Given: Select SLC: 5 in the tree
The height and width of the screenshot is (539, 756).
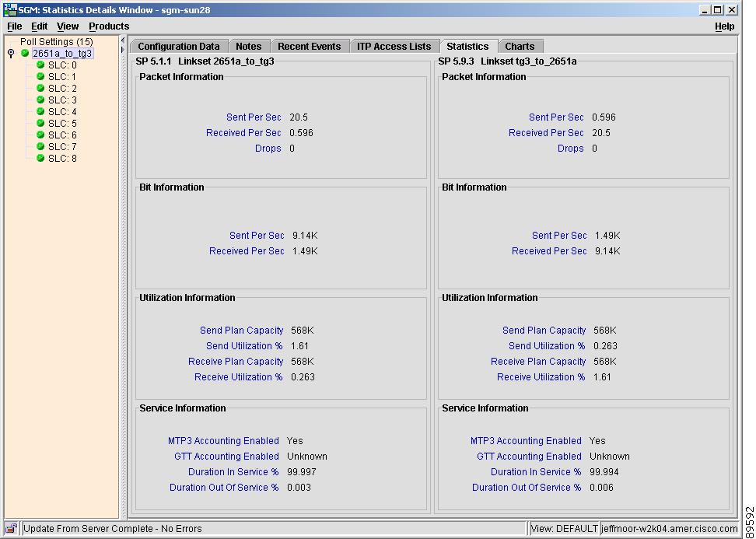Looking at the screenshot, I should pos(62,124).
